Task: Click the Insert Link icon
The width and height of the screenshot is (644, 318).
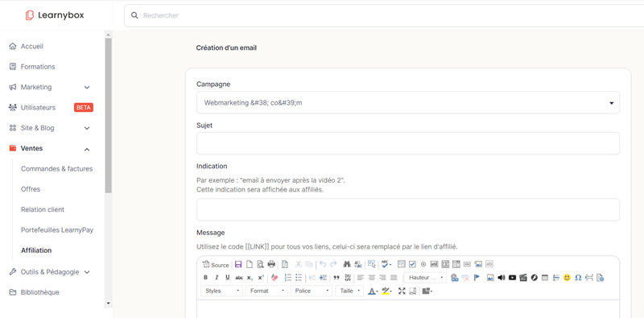Action: click(x=454, y=278)
